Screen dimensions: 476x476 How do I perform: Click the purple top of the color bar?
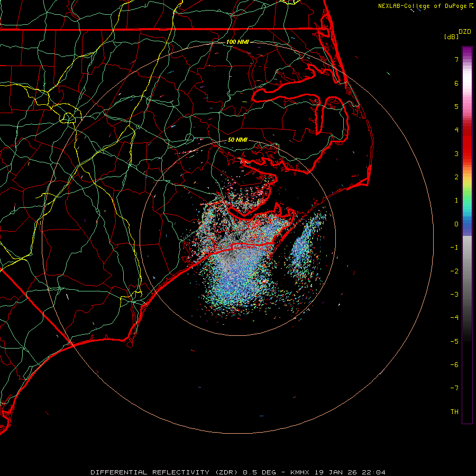[467, 52]
